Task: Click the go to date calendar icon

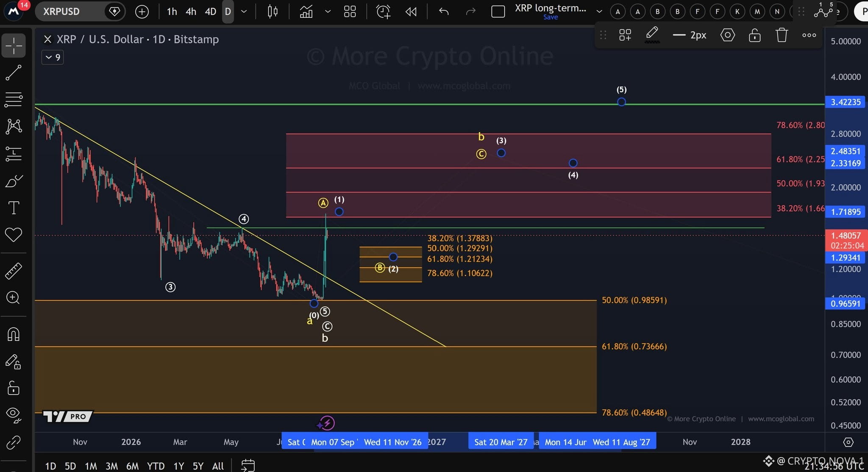Action: tap(248, 465)
